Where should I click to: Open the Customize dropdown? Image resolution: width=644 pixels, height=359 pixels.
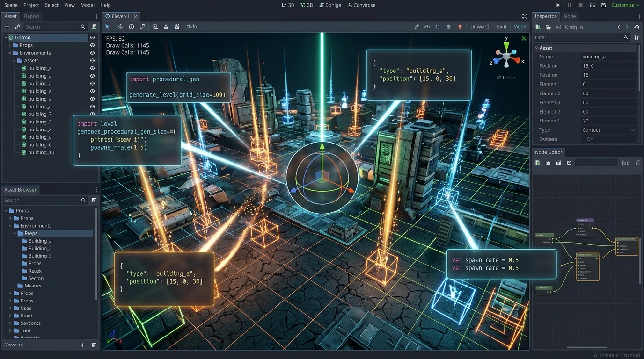point(625,5)
